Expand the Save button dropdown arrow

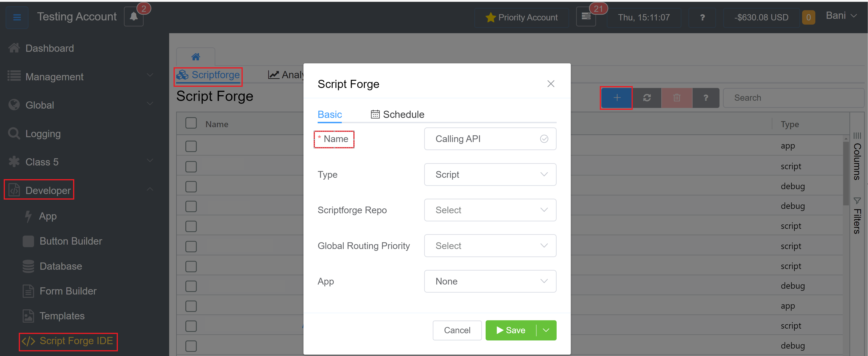(546, 330)
